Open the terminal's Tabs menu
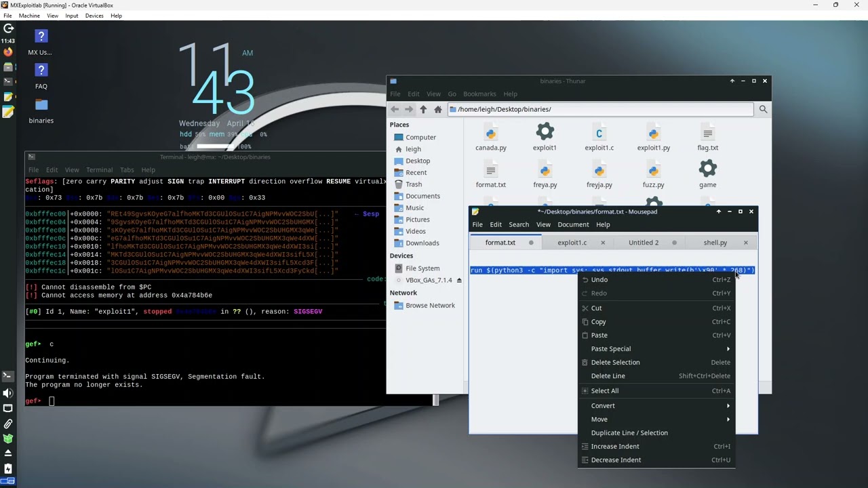 [x=127, y=170]
